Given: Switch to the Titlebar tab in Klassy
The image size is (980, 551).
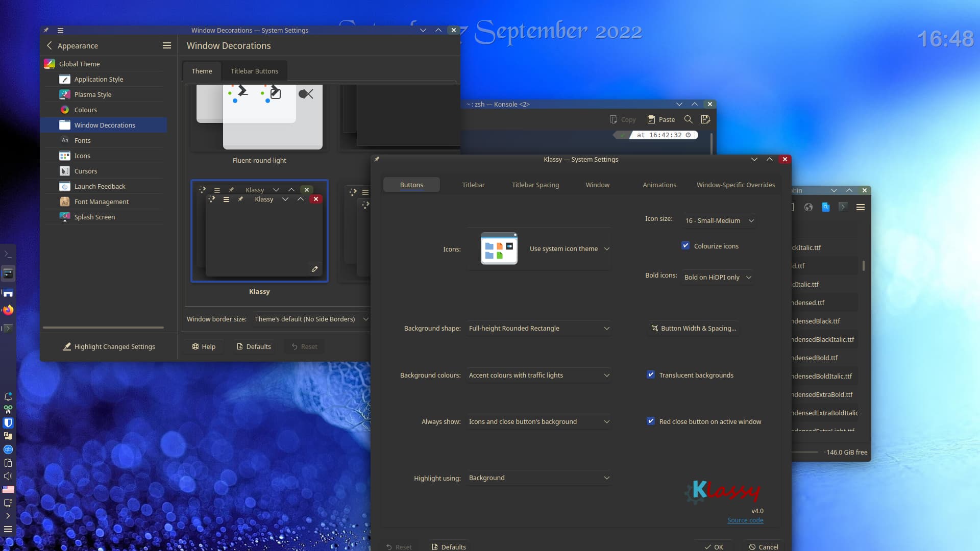Looking at the screenshot, I should [x=473, y=185].
